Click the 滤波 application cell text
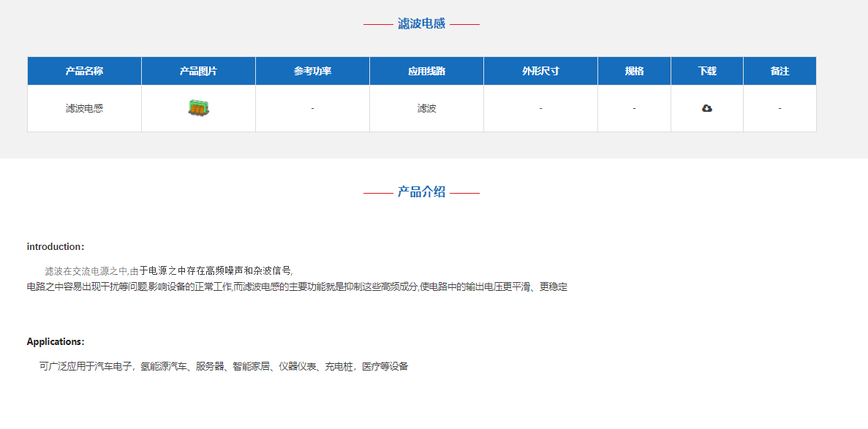Screen dimensions: 868x429 [426, 108]
